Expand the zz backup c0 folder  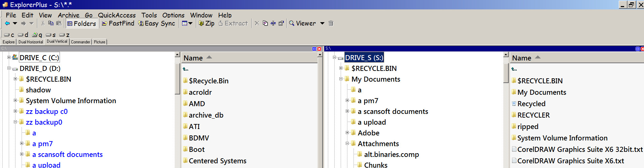tap(15, 111)
